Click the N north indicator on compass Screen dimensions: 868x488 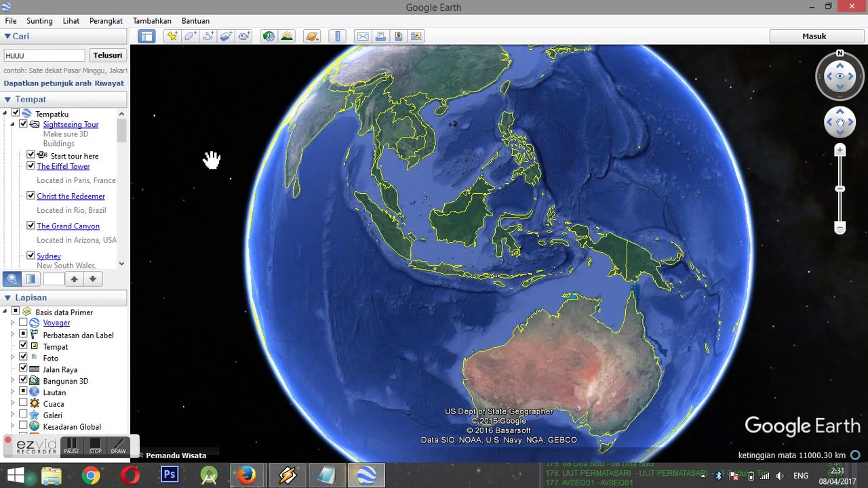click(840, 54)
